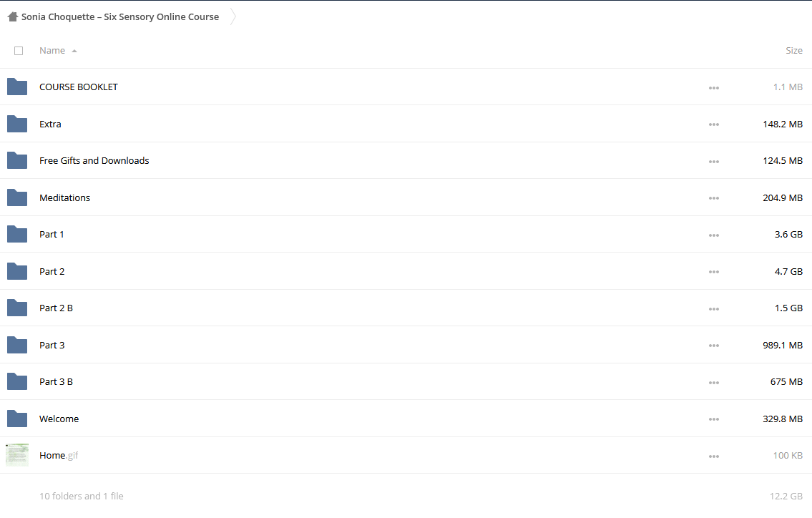Open more actions for Part 1

713,235
